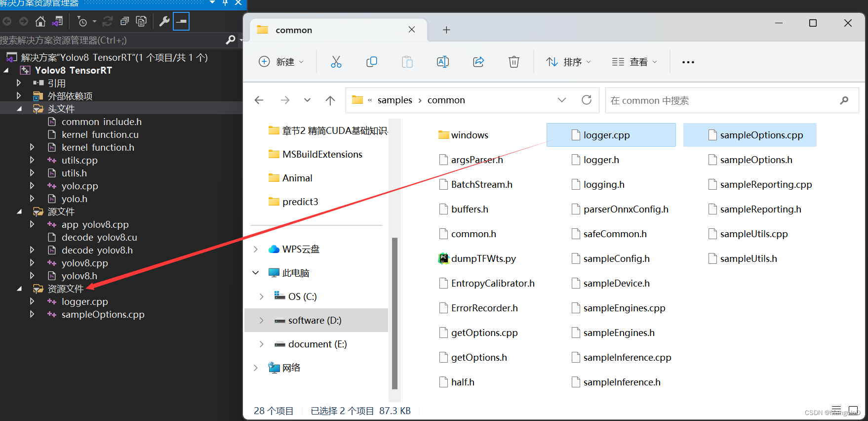Open the MSBuildExtensions folder

[316, 154]
